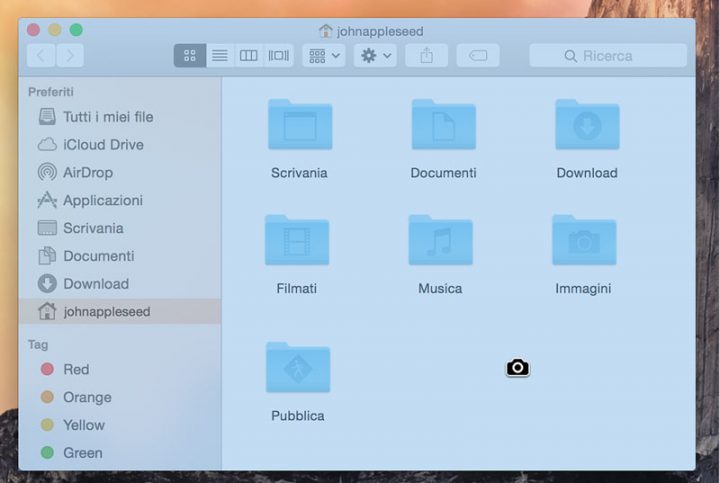Select Documenti in the sidebar

coord(120,256)
